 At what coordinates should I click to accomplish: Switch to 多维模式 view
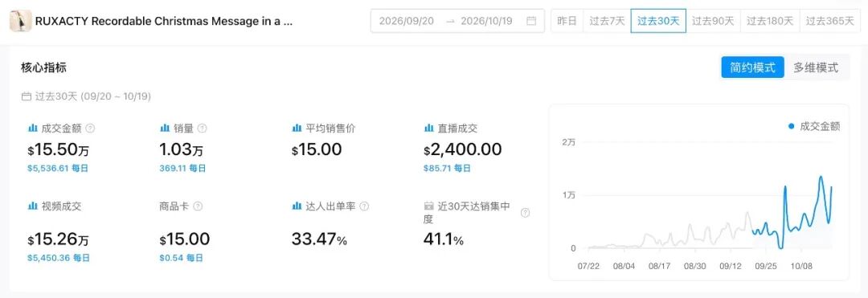tap(816, 67)
